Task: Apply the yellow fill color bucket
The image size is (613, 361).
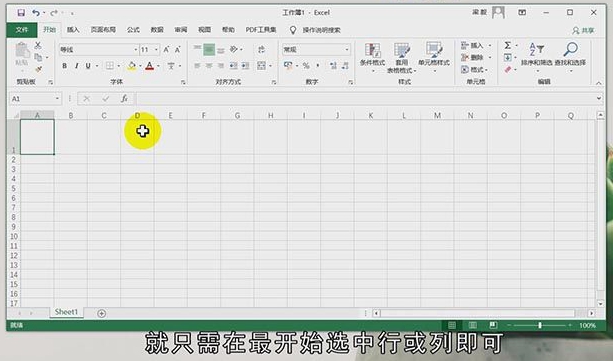Action: [132, 66]
